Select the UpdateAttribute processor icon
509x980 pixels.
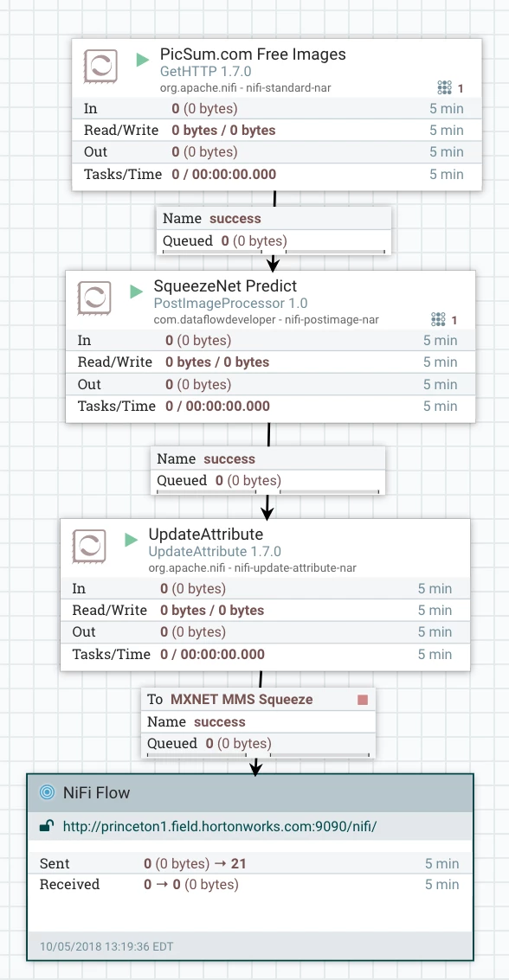click(89, 547)
